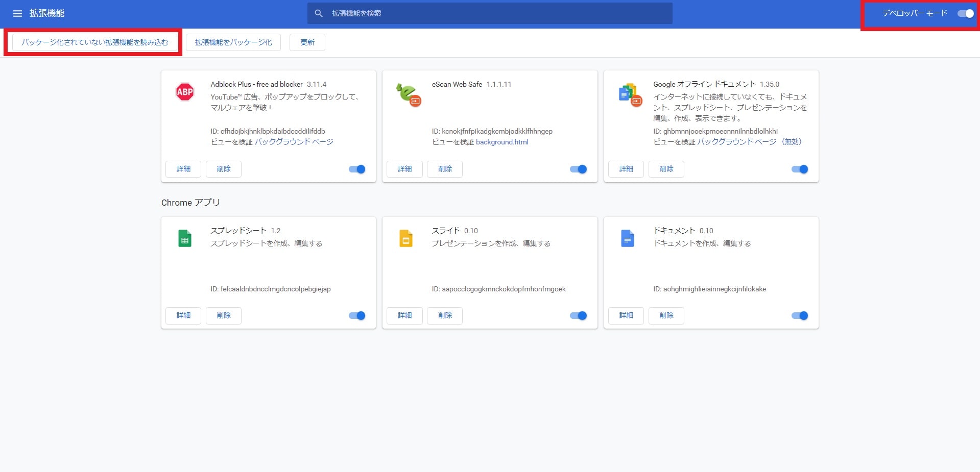Click the eScan Web Safe version 1.1.1.11
Image resolution: width=980 pixels, height=472 pixels.
pos(499,84)
